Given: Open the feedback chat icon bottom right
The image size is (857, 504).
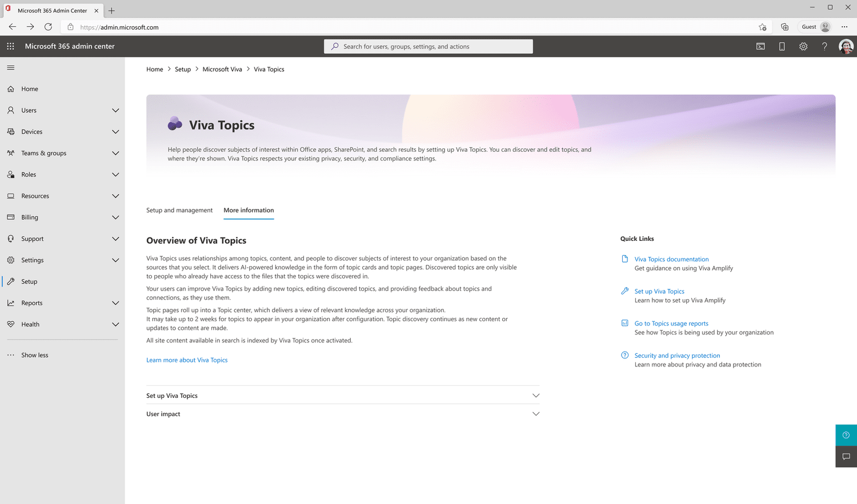Looking at the screenshot, I should [x=846, y=456].
